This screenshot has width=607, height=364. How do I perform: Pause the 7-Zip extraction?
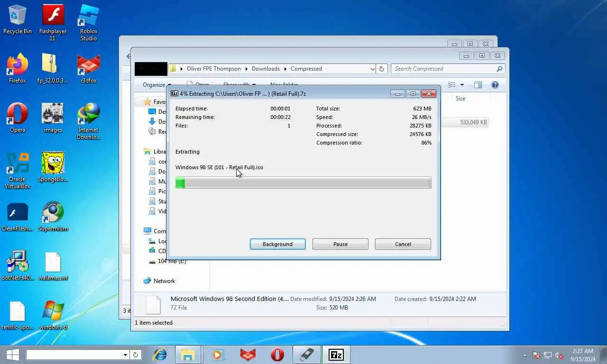click(340, 244)
